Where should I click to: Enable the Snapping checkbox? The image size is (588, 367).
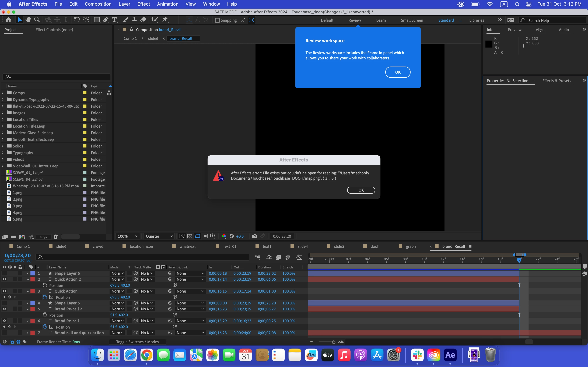217,20
